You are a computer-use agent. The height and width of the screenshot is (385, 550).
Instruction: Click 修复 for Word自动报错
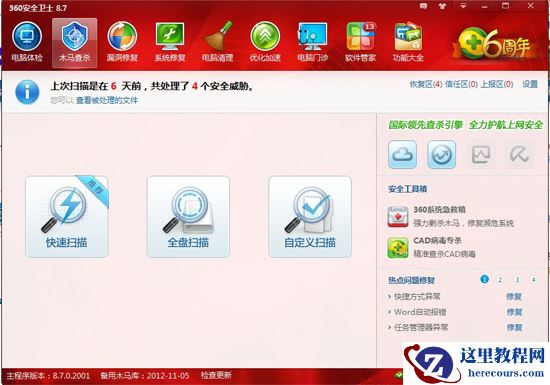[514, 312]
